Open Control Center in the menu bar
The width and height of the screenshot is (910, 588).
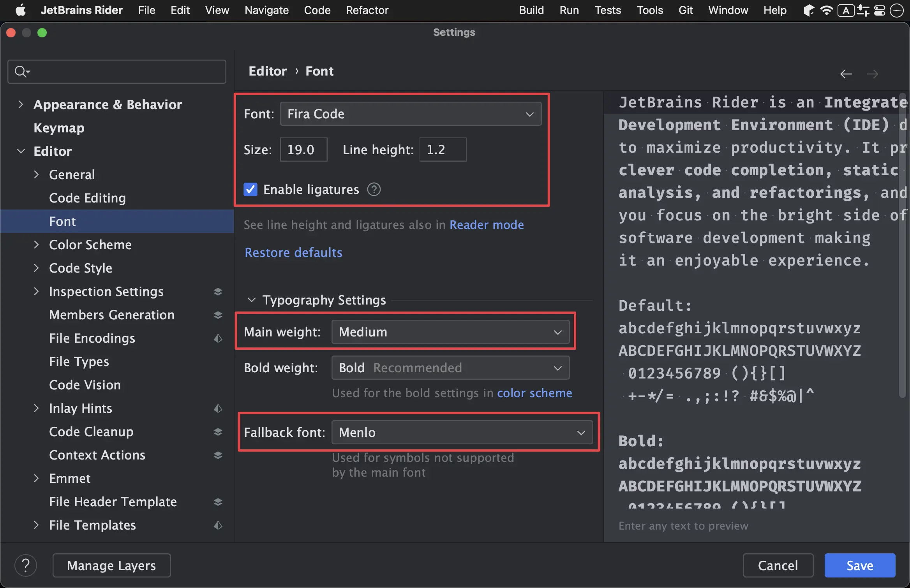point(880,11)
